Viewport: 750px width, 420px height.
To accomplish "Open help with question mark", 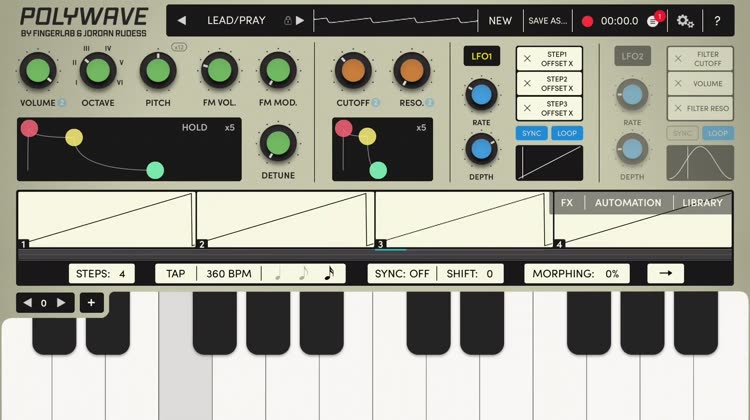I will (x=717, y=21).
